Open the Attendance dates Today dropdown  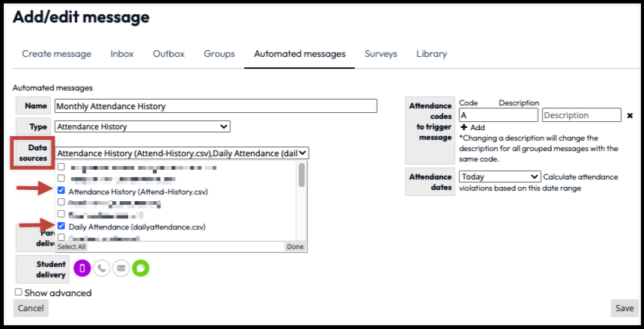click(x=499, y=176)
